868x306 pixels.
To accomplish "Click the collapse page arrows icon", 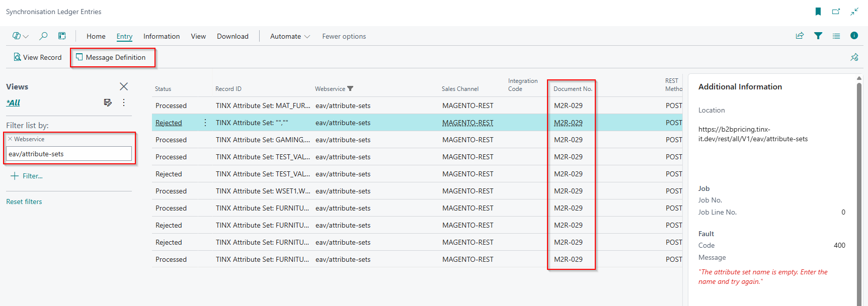I will coord(854,12).
